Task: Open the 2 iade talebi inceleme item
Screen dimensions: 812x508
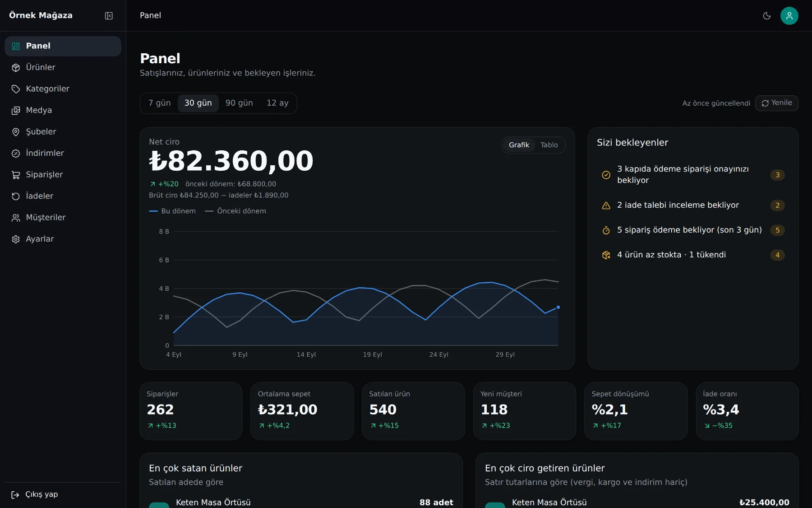Action: coord(693,205)
